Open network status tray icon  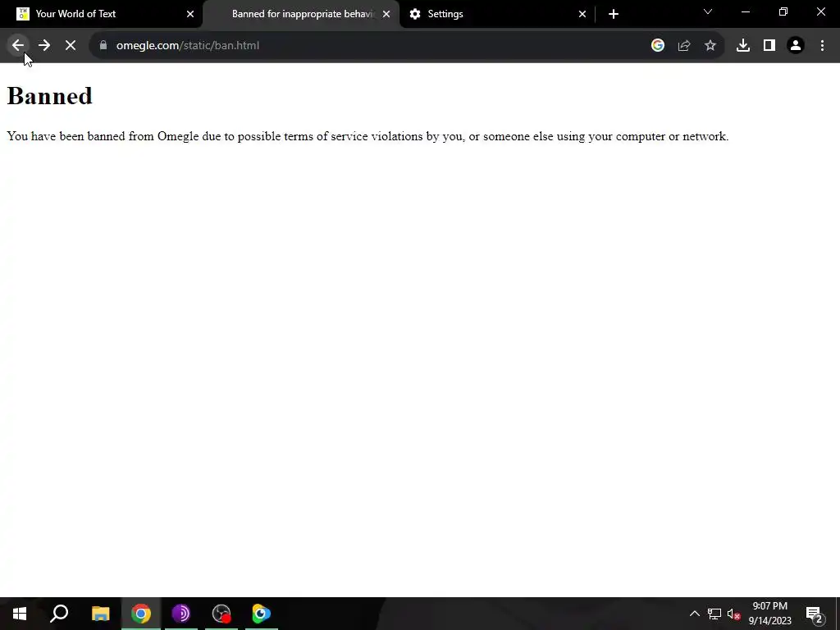tap(714, 614)
